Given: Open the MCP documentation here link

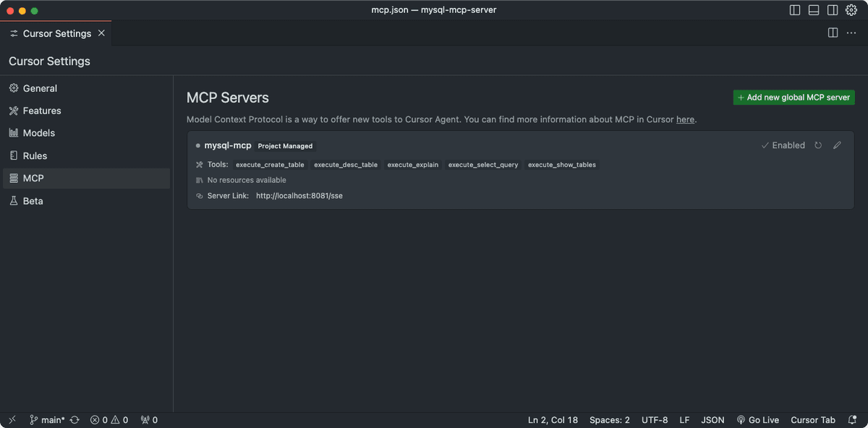Looking at the screenshot, I should tap(685, 119).
